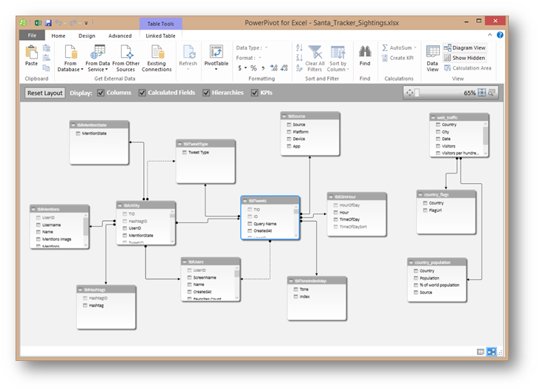Select the web_traffic table header
This screenshot has width=540, height=392.
459,117
